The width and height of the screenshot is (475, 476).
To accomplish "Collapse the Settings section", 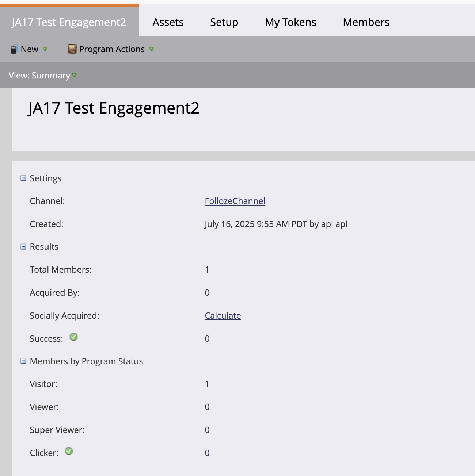I will 23,178.
